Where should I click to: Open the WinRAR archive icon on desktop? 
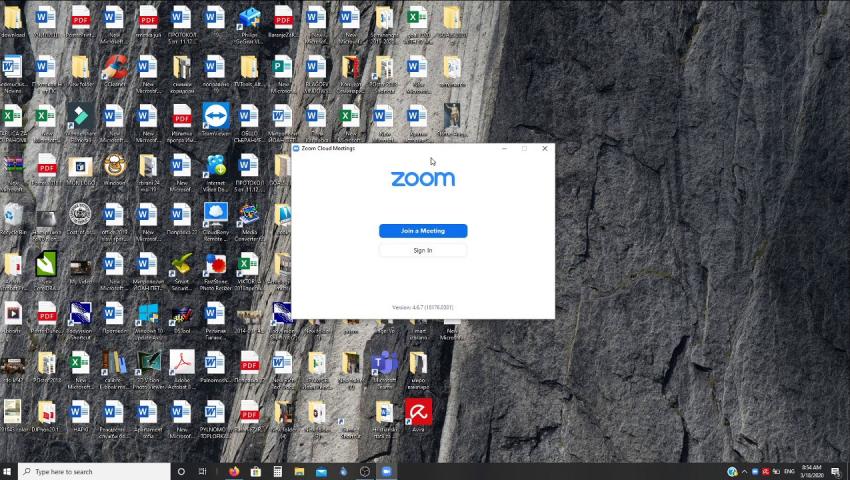click(13, 170)
